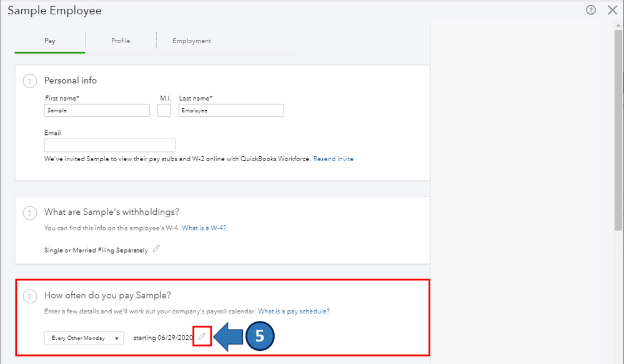624x364 pixels.
Task: Switch to the Profile tab
Action: [x=121, y=41]
